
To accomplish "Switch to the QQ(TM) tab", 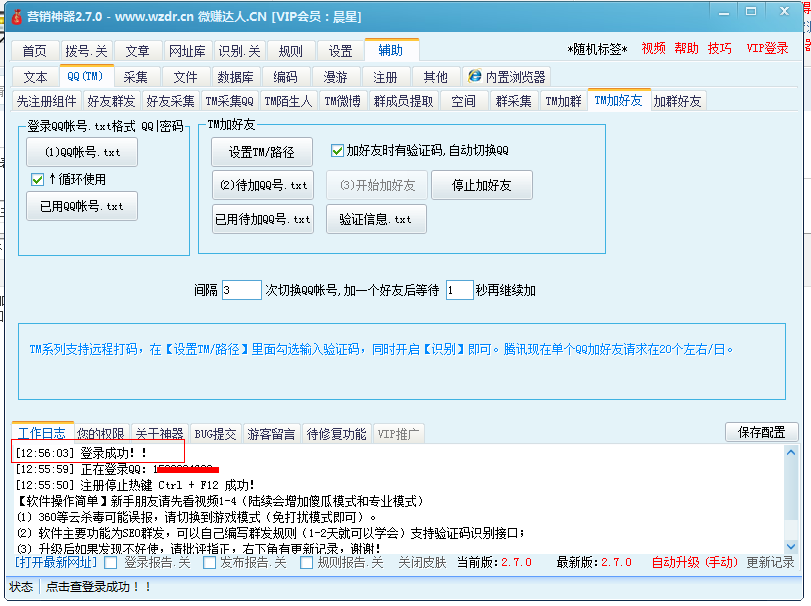I will [85, 76].
